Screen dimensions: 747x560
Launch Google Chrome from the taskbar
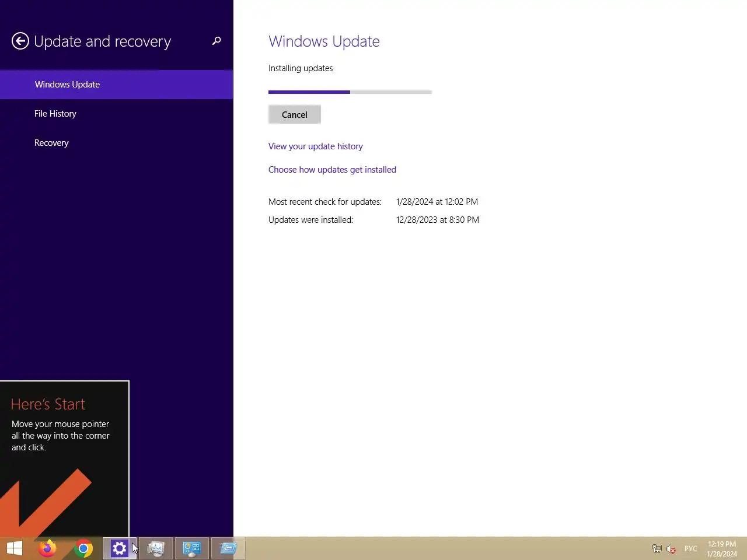point(83,548)
